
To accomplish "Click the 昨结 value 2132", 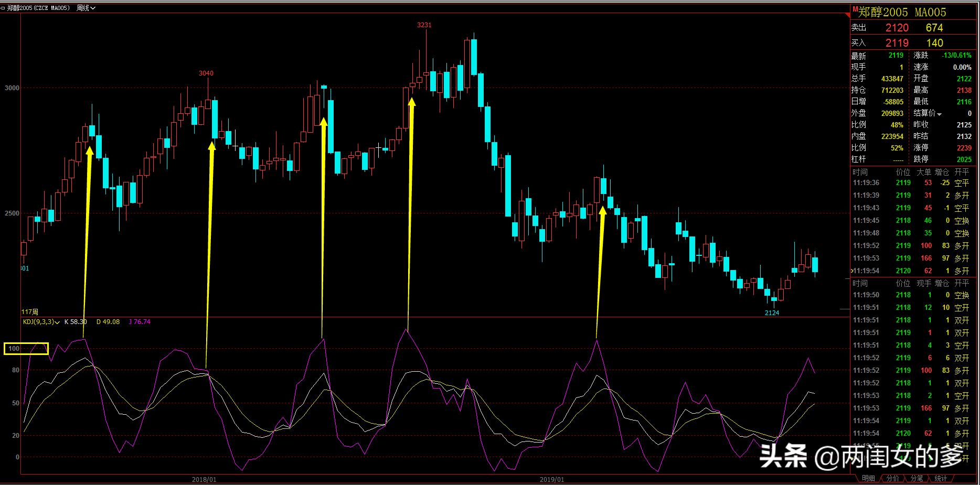I will point(964,136).
